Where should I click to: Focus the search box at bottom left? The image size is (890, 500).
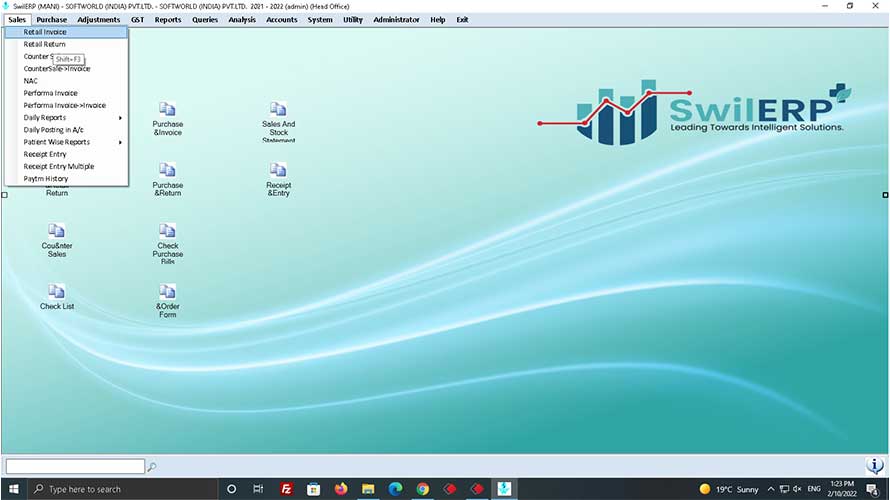75,467
